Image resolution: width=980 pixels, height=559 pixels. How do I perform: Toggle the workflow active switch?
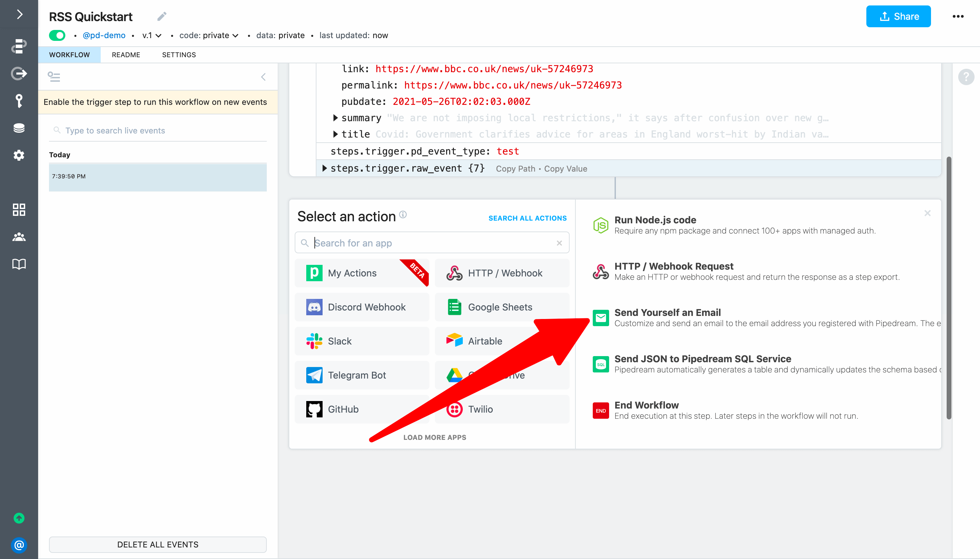(57, 35)
